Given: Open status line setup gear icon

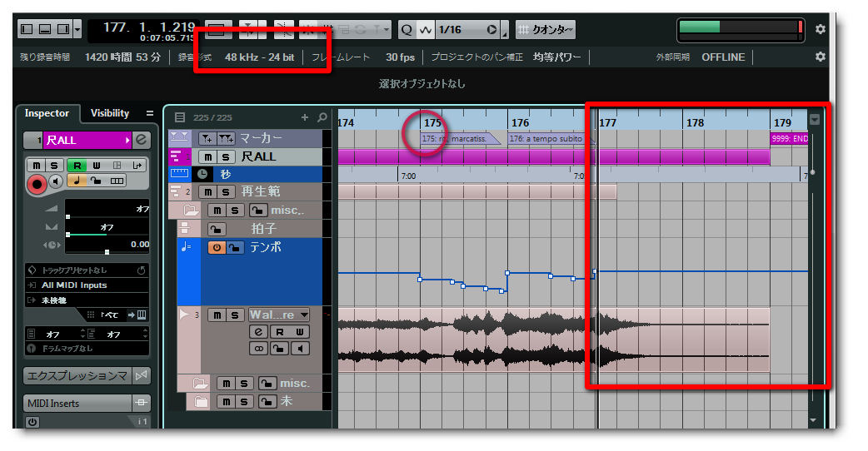Looking at the screenshot, I should 821,57.
